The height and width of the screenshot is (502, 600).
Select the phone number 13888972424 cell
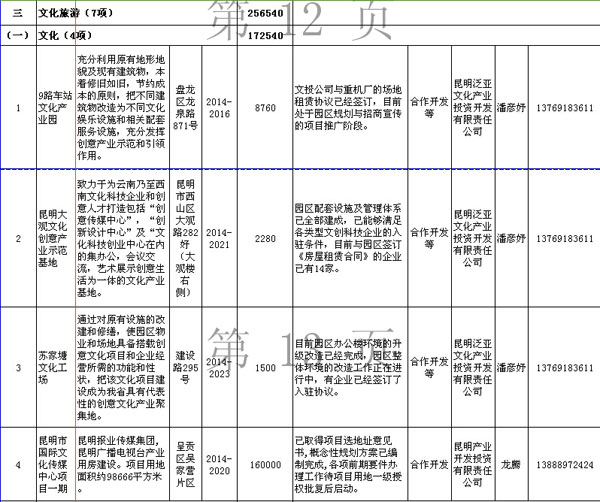[564, 464]
